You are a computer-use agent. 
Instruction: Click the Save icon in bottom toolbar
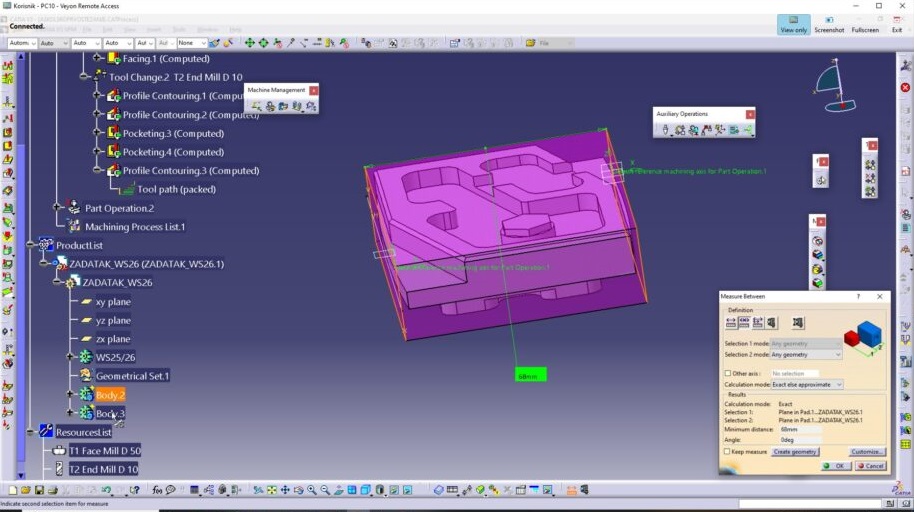tap(39, 490)
